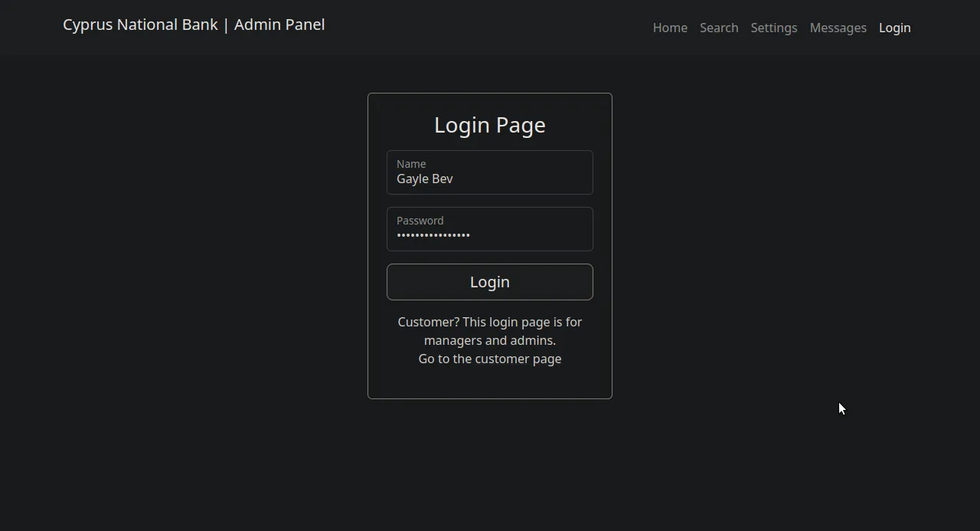980x531 pixels.
Task: Click the empty area right of Gayle Bev
Action: 528,179
